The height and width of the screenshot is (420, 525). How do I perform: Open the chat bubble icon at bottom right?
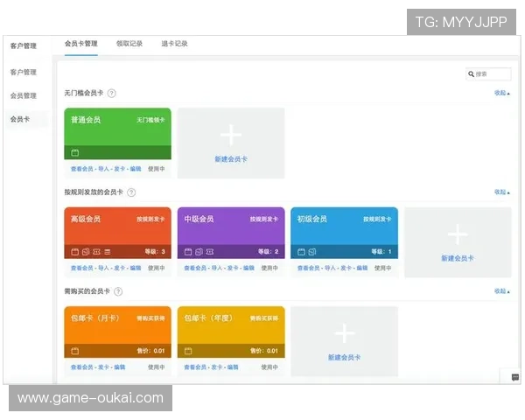click(x=515, y=377)
